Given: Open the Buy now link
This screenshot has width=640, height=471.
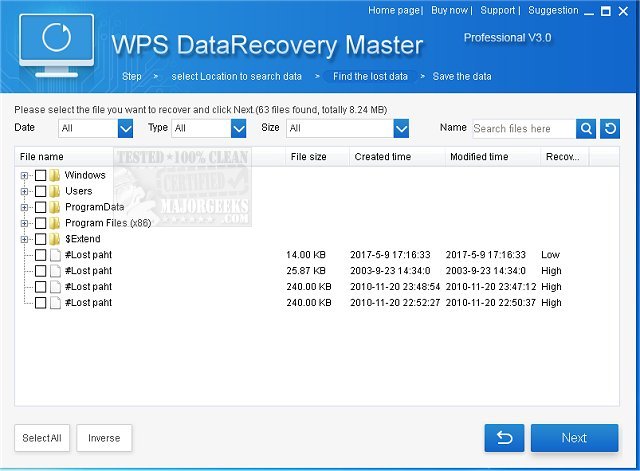Looking at the screenshot, I should (x=449, y=11).
